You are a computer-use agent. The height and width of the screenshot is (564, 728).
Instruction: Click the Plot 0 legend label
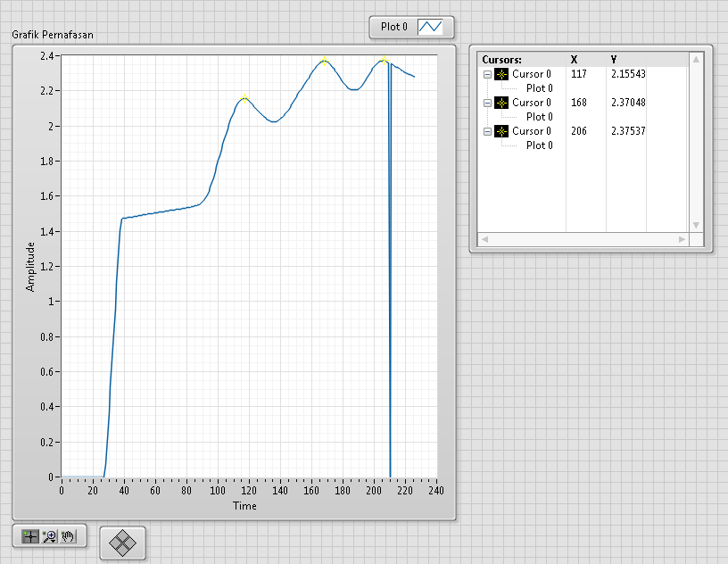393,27
